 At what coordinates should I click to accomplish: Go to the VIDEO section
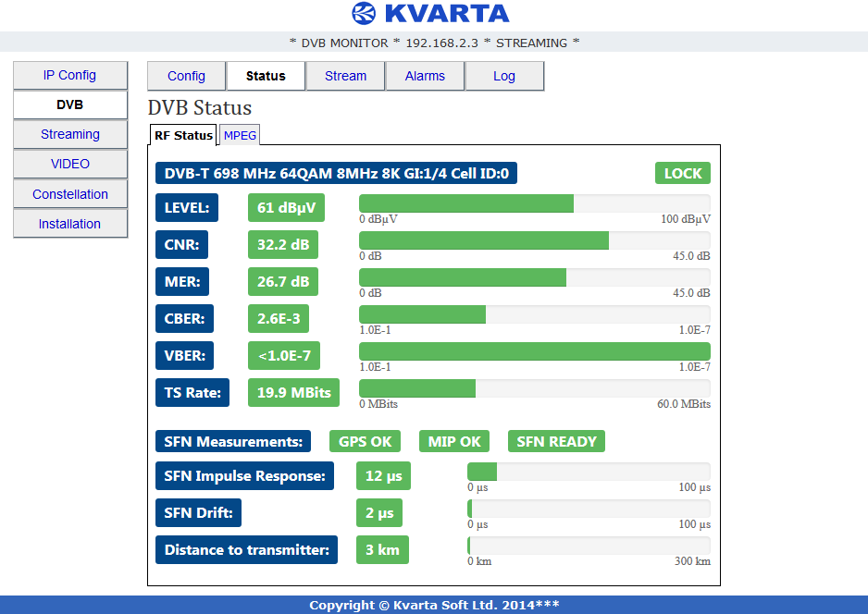click(x=70, y=164)
